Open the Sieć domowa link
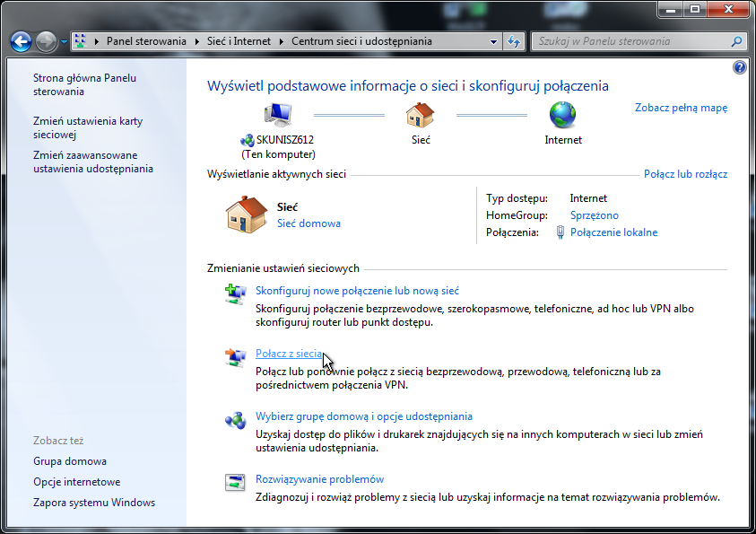The width and height of the screenshot is (756, 534). (x=308, y=223)
